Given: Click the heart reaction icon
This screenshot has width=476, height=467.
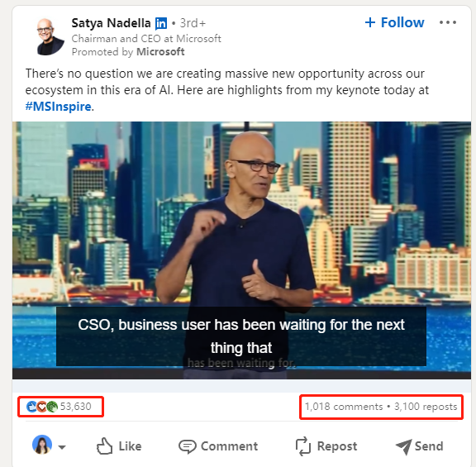Looking at the screenshot, I should [42, 407].
